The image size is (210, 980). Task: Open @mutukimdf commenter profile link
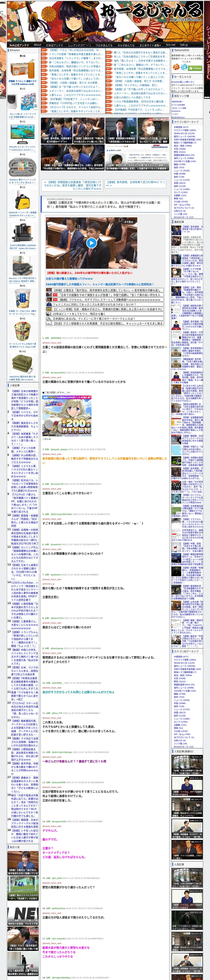pos(57,484)
